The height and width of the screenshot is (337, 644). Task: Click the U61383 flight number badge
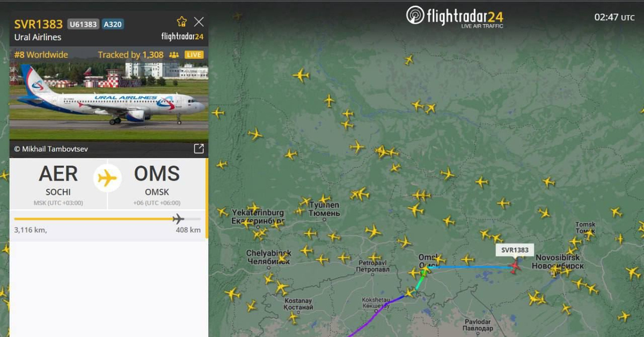(x=83, y=24)
